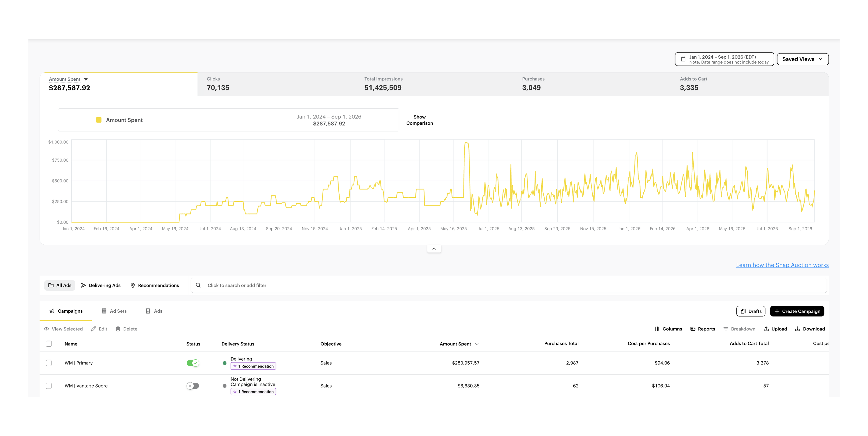Image resolution: width=868 pixels, height=436 pixels.
Task: Click the Delivering Ads arrow icon
Action: click(x=84, y=286)
